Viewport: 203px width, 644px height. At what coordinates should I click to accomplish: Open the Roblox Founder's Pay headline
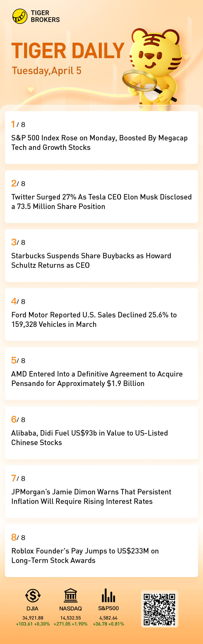85,556
